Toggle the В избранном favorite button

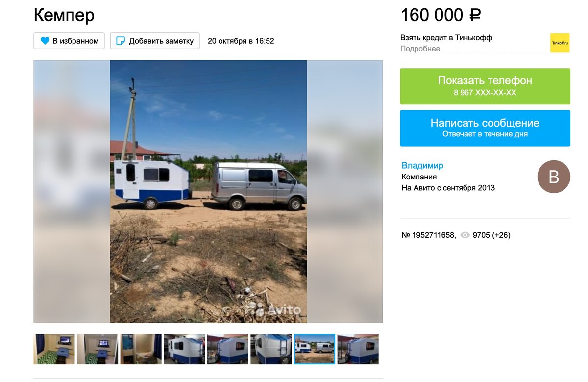[x=69, y=41]
